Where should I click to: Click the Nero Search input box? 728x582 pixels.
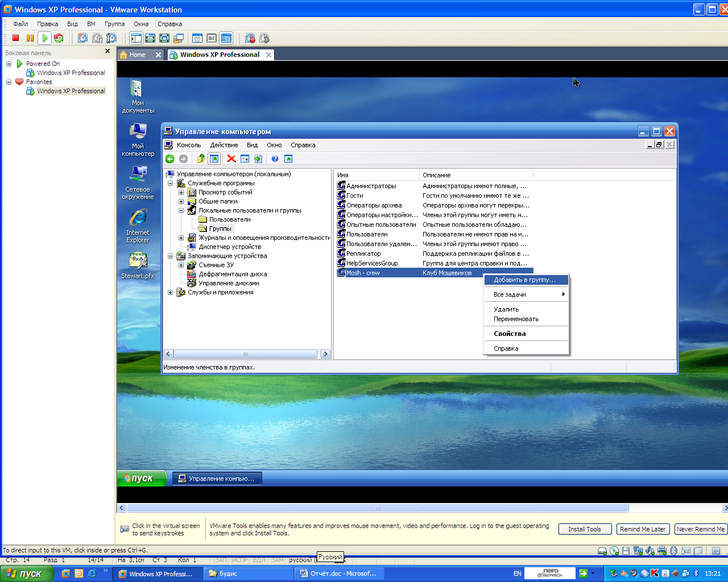(x=549, y=573)
